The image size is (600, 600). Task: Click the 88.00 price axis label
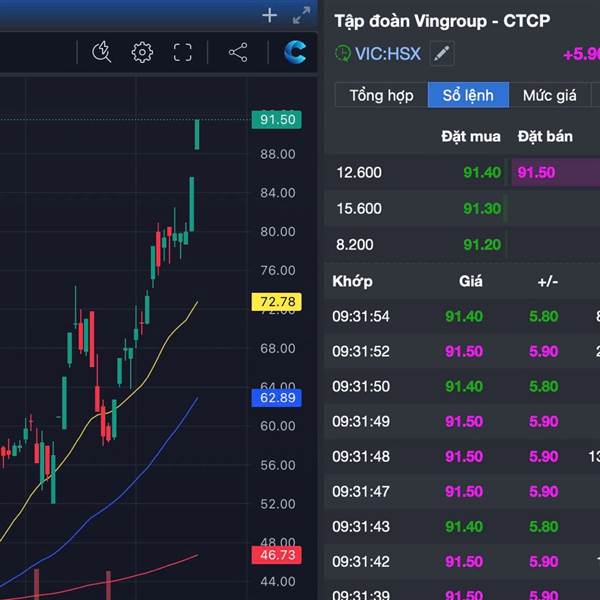(x=278, y=154)
